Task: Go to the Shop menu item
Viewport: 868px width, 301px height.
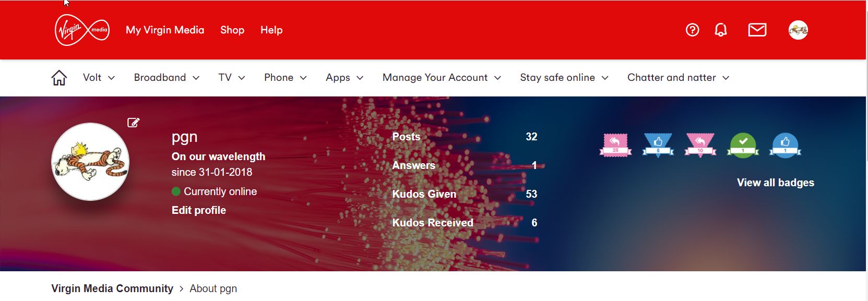Action: [x=232, y=30]
